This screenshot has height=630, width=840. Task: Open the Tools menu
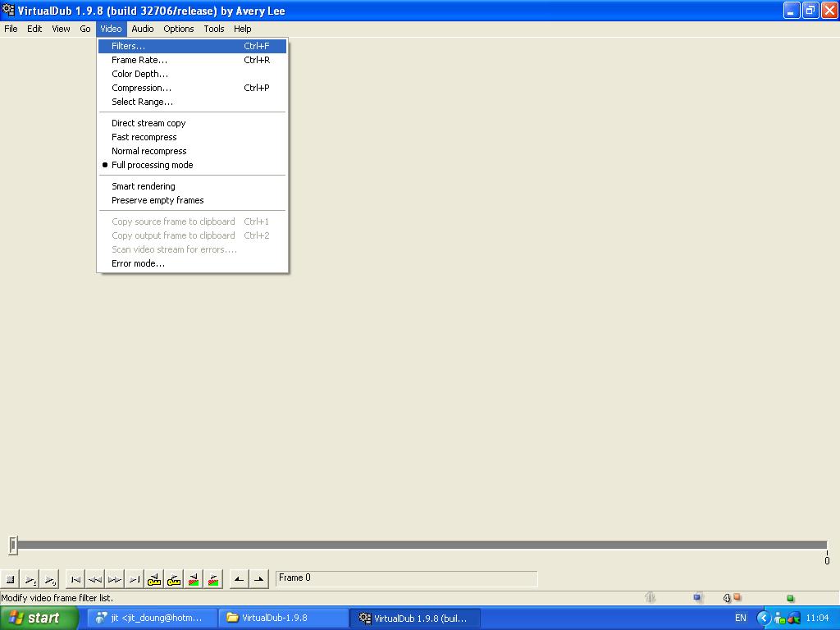click(x=214, y=29)
